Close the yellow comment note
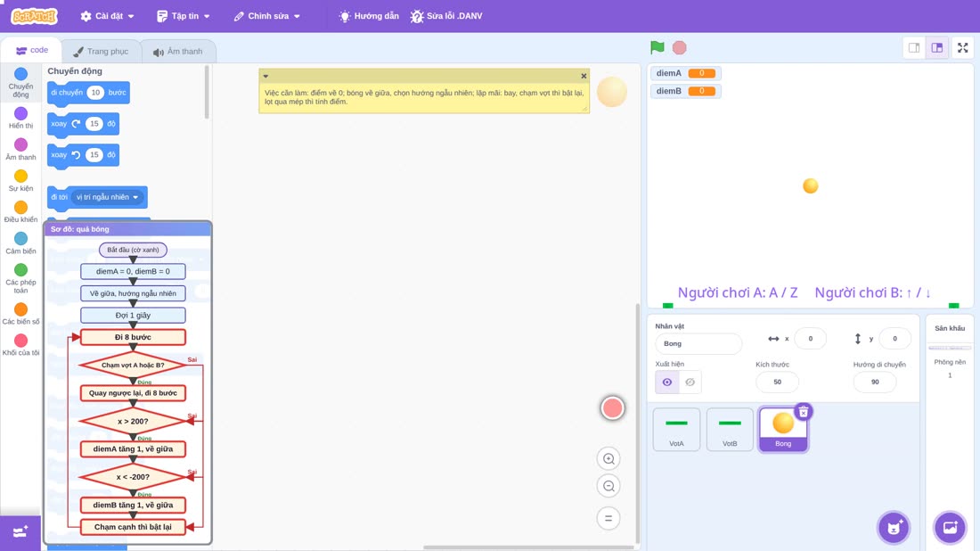The height and width of the screenshot is (551, 980). (x=584, y=76)
